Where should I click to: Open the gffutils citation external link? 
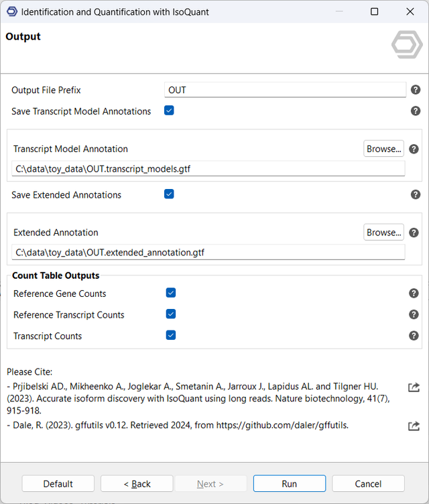coord(414,426)
